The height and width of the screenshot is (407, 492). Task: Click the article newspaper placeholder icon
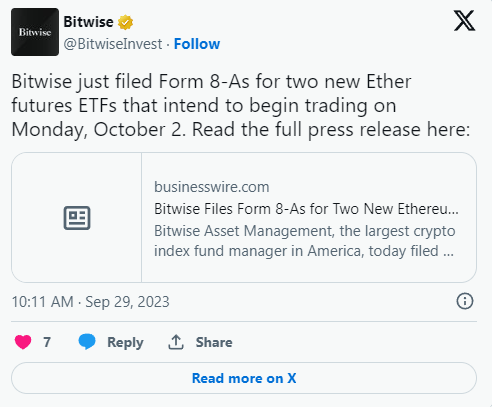click(x=77, y=218)
